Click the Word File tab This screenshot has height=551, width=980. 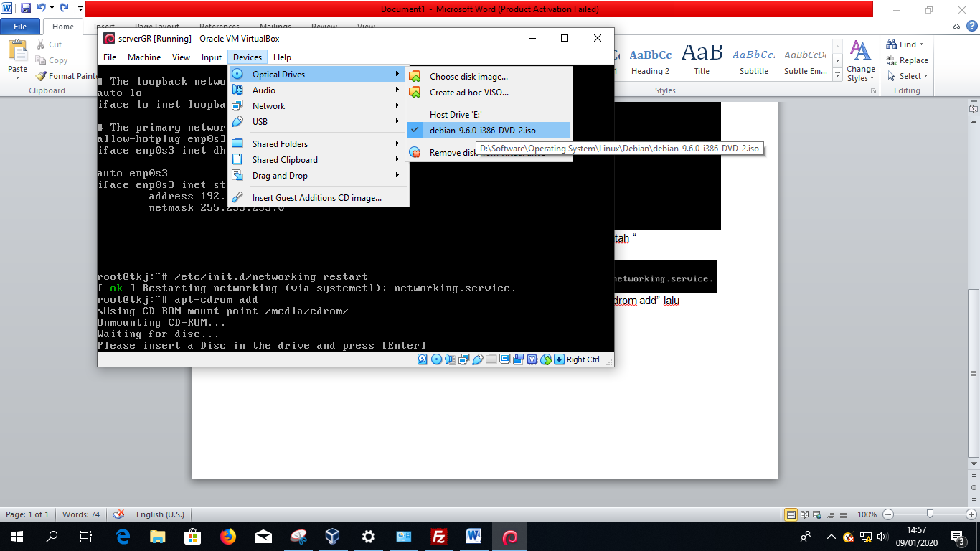tap(20, 27)
